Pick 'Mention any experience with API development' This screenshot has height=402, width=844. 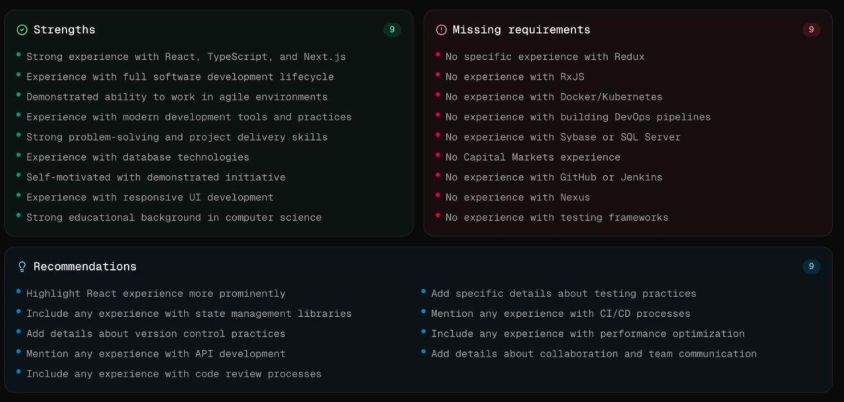tap(156, 354)
